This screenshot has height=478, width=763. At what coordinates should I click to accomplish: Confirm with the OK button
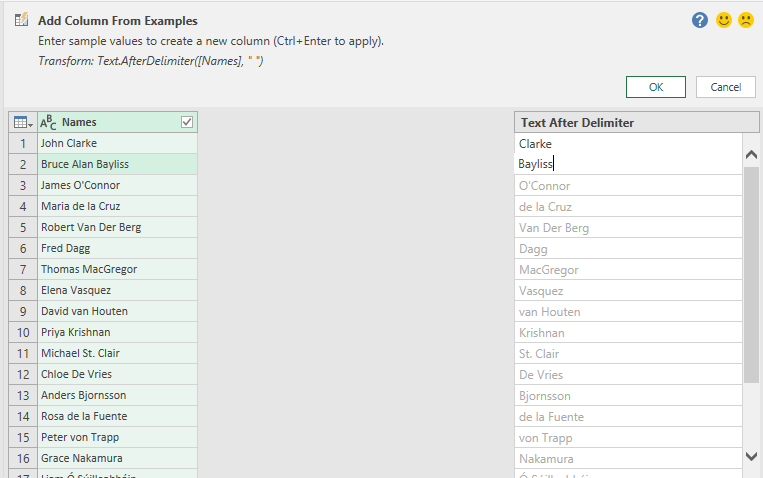(x=655, y=87)
